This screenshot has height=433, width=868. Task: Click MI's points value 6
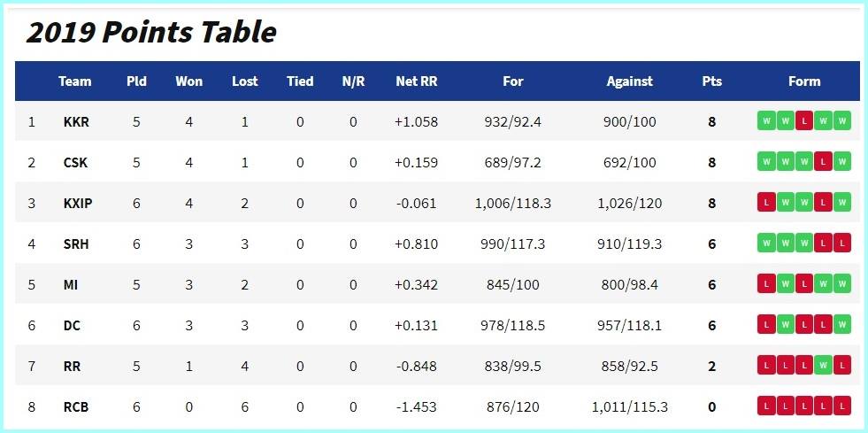pyautogui.click(x=712, y=285)
